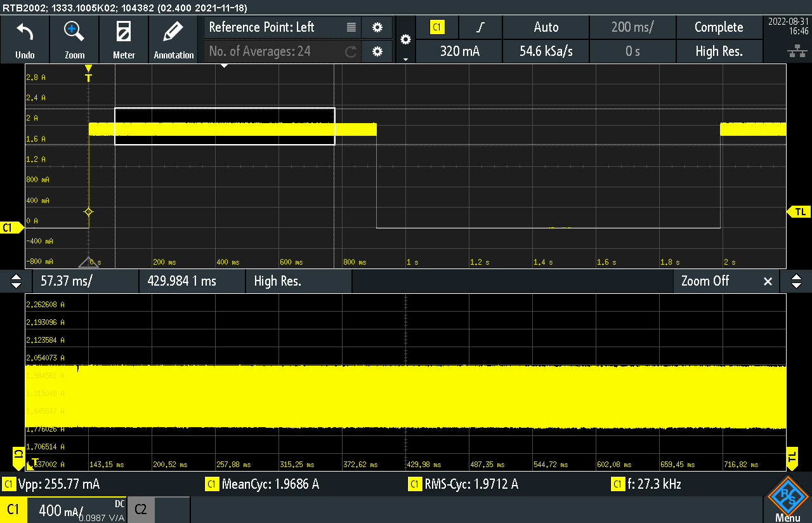Screen dimensions: 812x523
Task: Select the High Res. acquisition mode in header
Action: [x=719, y=51]
